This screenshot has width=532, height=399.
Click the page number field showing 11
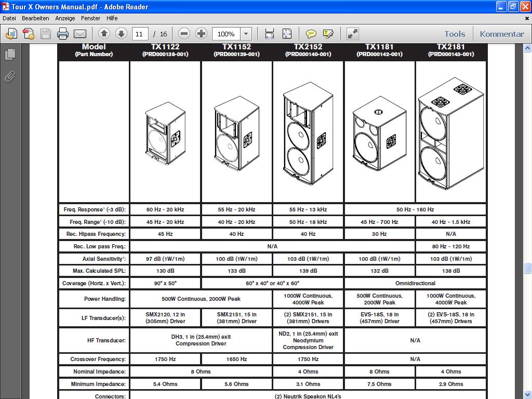tap(140, 34)
